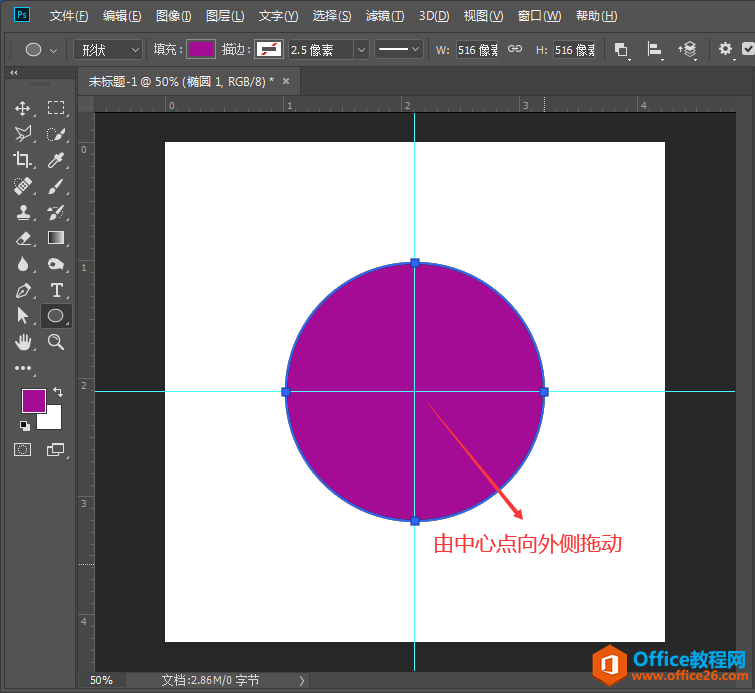This screenshot has width=755, height=693.
Task: Select the Healing Brush tool
Action: click(23, 186)
